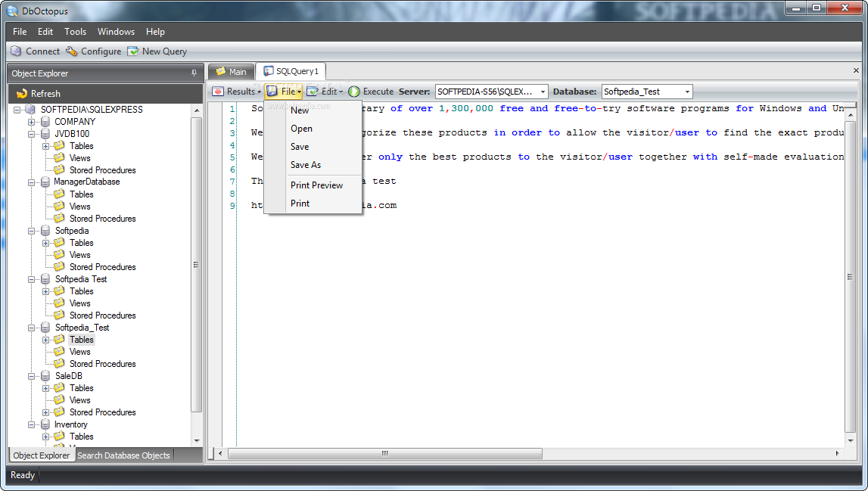The width and height of the screenshot is (868, 491).
Task: Open the Tools menu in menu bar
Action: point(75,32)
